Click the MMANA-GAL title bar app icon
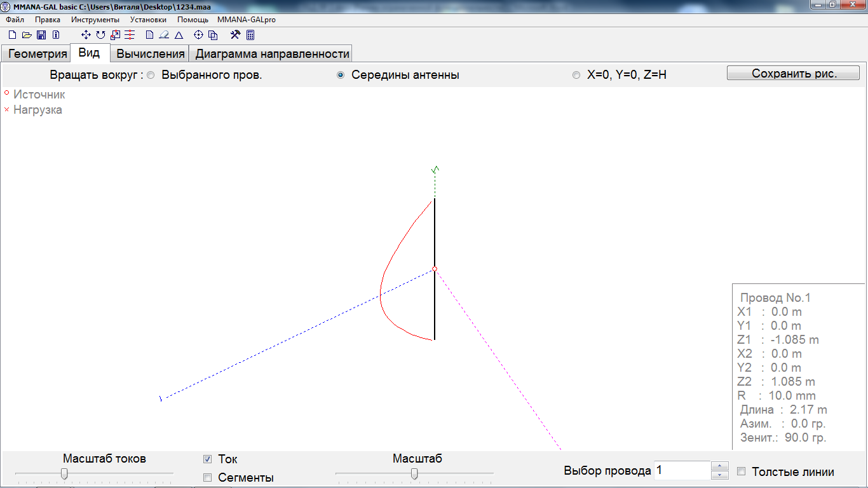The height and width of the screenshot is (488, 868). click(7, 6)
